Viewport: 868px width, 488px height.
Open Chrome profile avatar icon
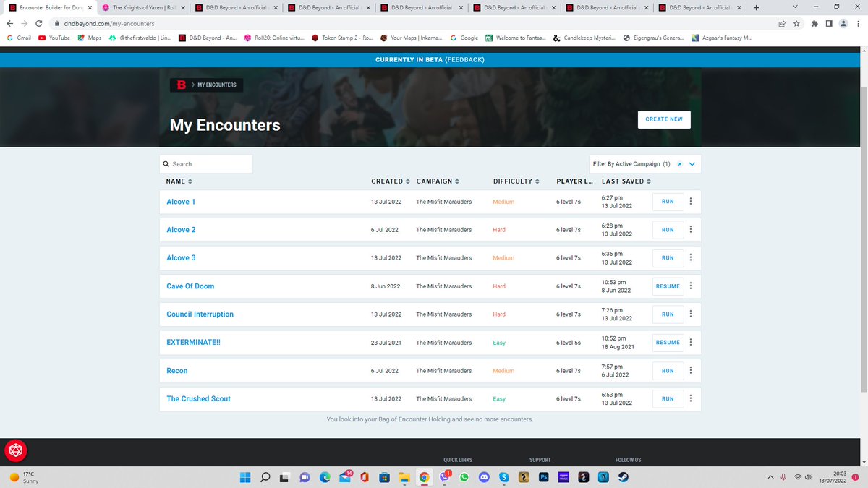[842, 23]
